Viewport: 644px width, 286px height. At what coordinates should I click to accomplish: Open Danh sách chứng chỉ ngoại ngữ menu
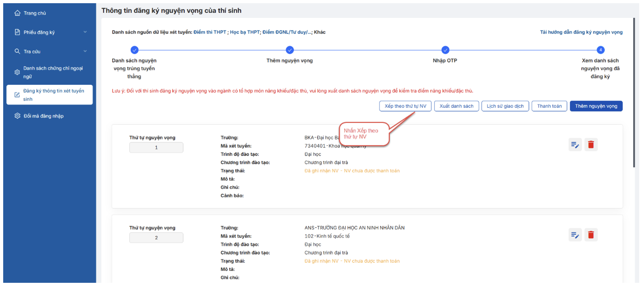pos(53,72)
